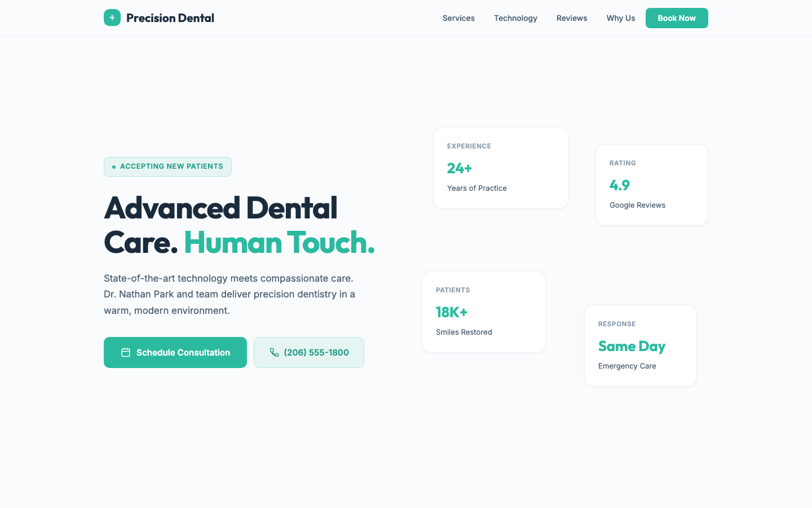Select Technology in the navigation bar
This screenshot has width=812, height=508.
515,18
